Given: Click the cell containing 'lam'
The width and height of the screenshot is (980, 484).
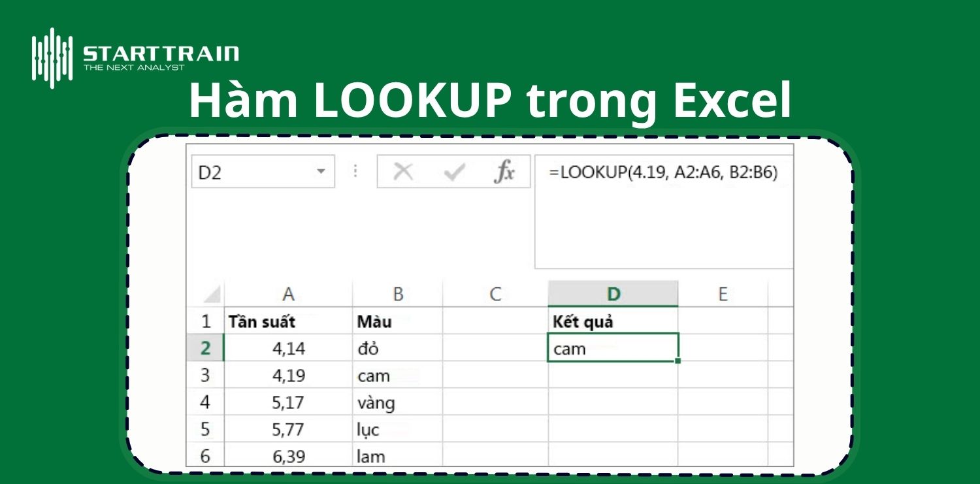Looking at the screenshot, I should 371,457.
